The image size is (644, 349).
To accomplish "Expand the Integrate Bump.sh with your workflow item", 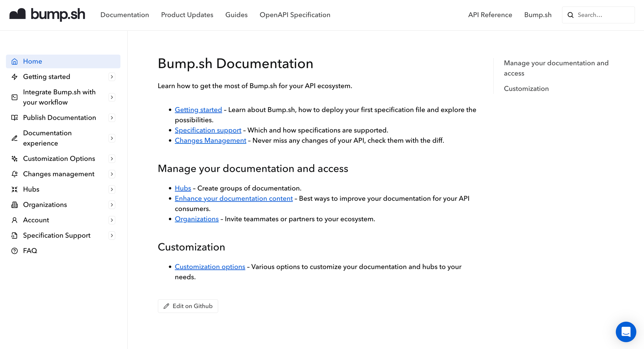I will point(112,97).
